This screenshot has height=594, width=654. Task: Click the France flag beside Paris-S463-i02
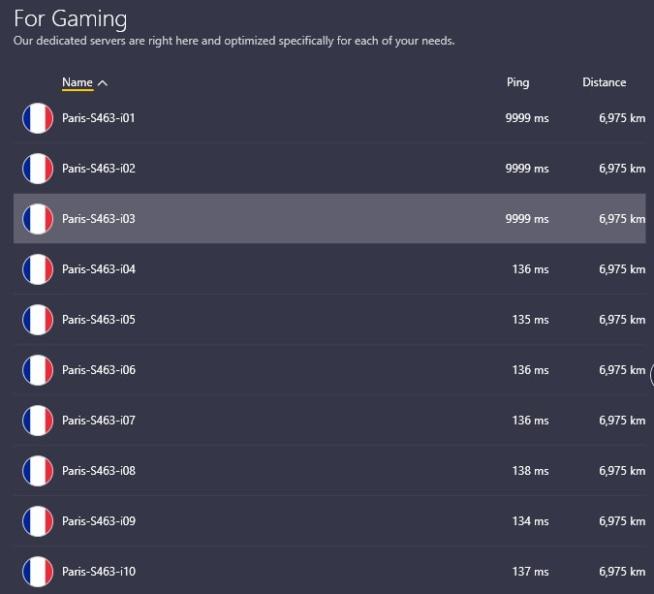pos(38,168)
